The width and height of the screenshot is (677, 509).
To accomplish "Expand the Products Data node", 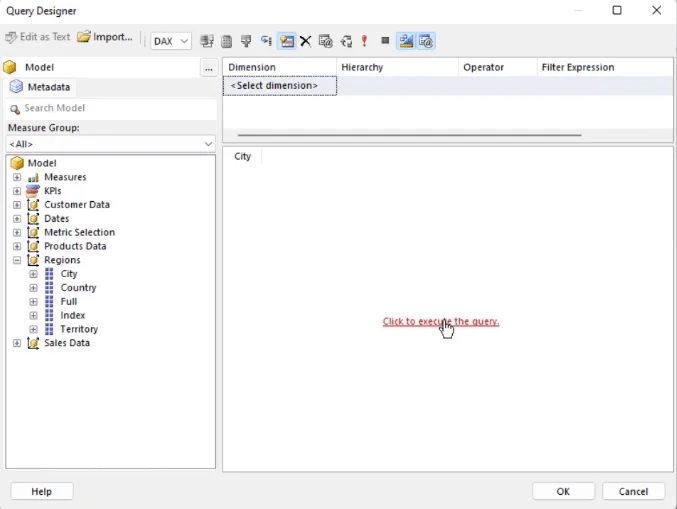I will 17,247.
